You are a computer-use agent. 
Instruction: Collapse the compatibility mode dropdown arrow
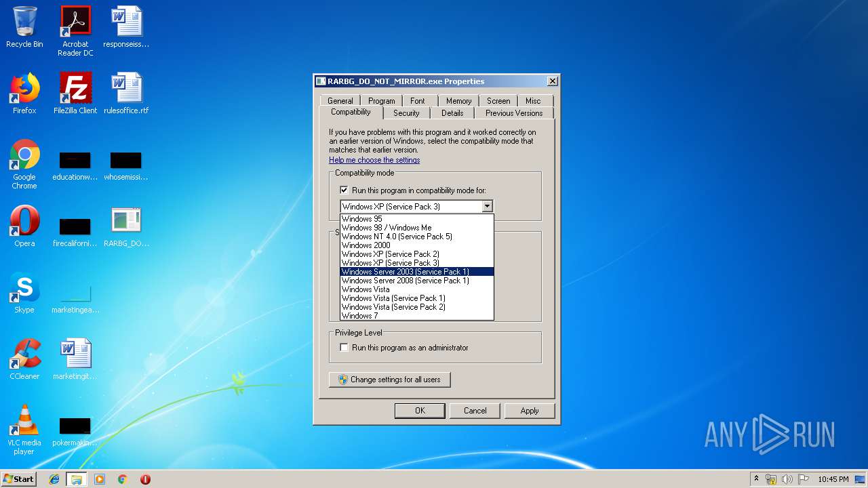pyautogui.click(x=486, y=207)
